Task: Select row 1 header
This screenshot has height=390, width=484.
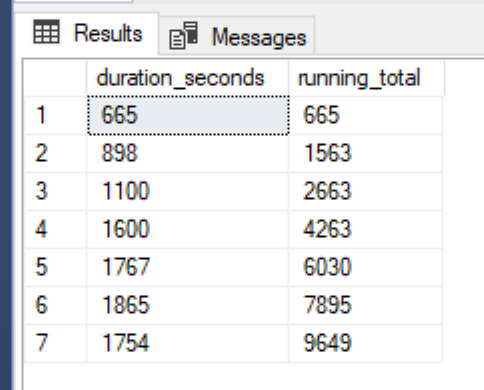Action: [55, 115]
